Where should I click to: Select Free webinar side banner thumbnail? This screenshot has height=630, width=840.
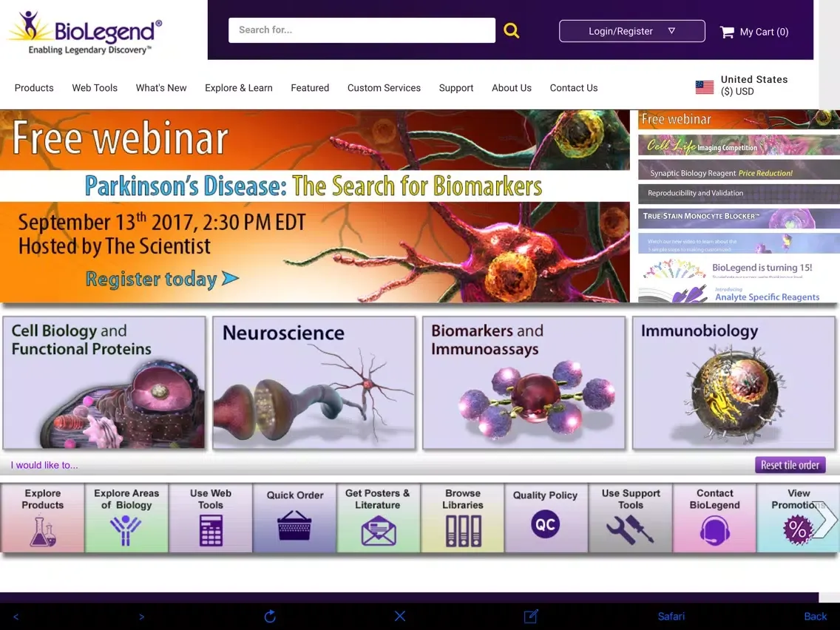point(739,120)
